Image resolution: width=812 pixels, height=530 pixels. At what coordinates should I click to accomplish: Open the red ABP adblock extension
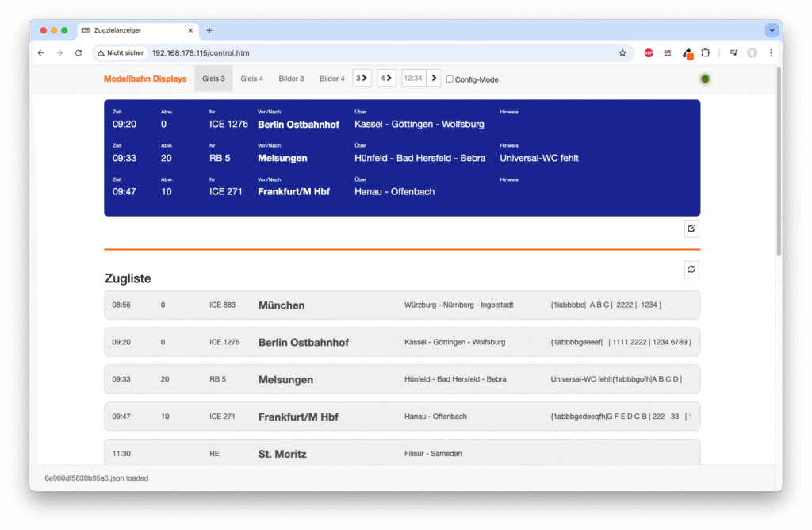coord(649,53)
